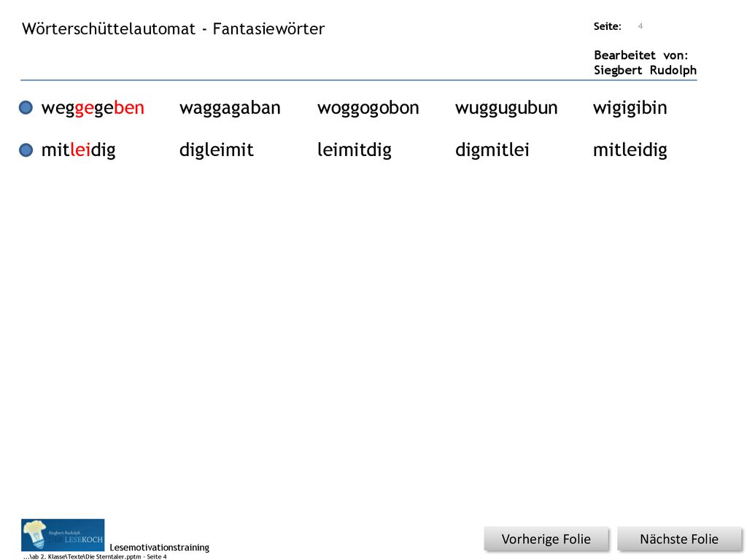Click the page number 4 field

pos(640,26)
